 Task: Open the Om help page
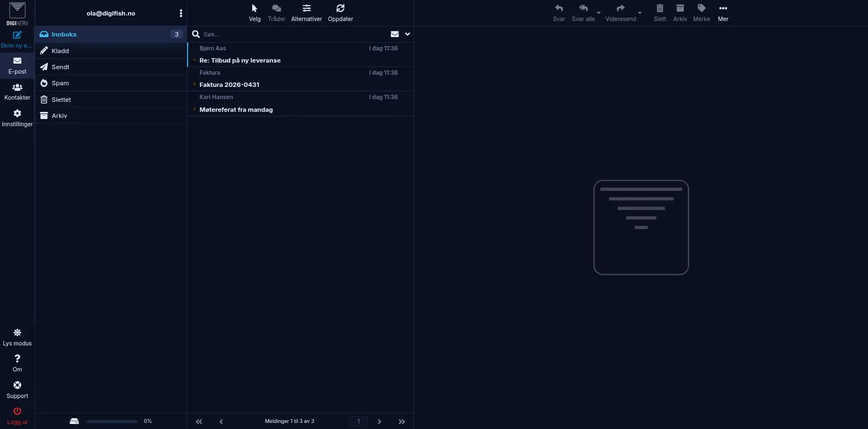[x=17, y=364]
